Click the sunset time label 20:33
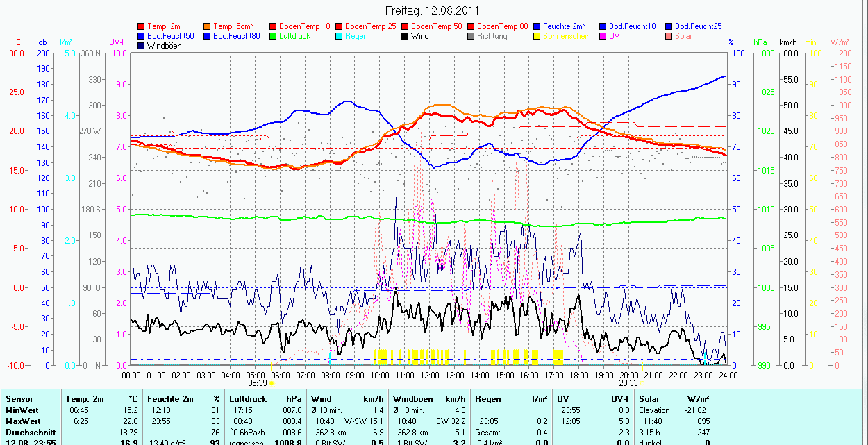The image size is (868, 445). pyautogui.click(x=628, y=383)
